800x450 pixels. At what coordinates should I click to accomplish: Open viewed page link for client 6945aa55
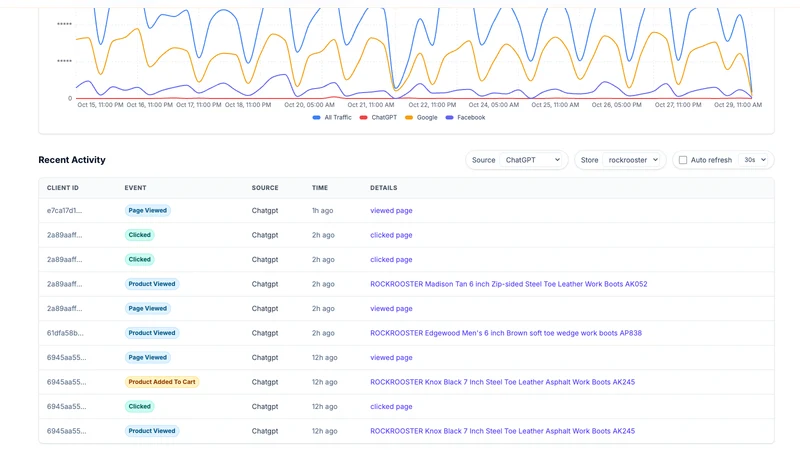391,358
